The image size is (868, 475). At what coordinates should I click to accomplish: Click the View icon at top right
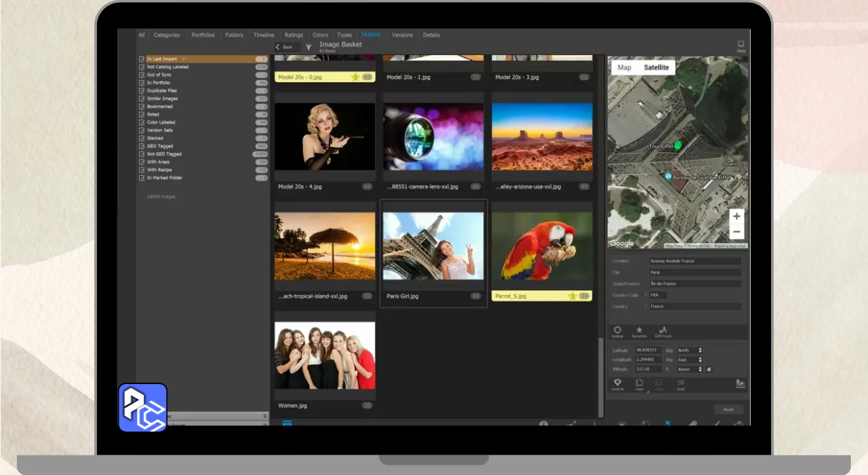(x=741, y=45)
